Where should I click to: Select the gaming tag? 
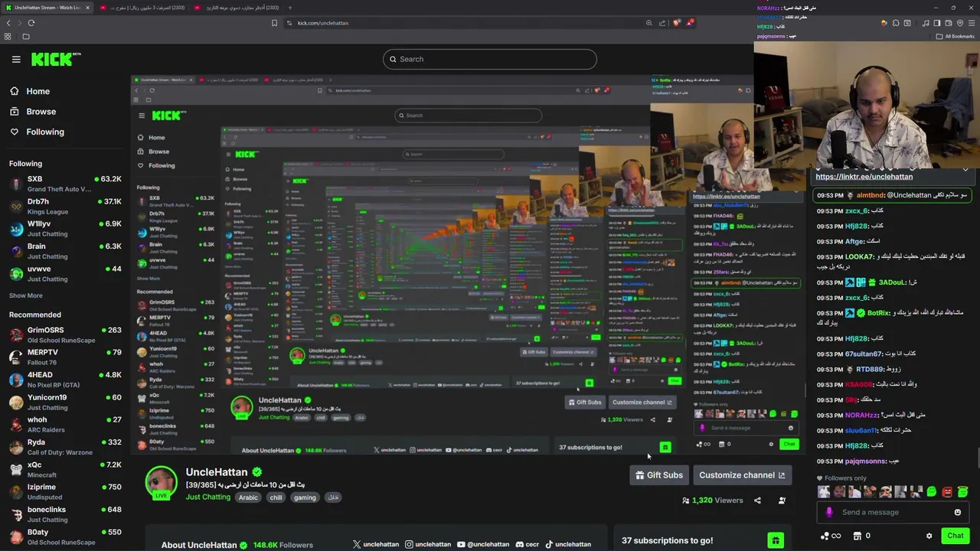pos(305,497)
